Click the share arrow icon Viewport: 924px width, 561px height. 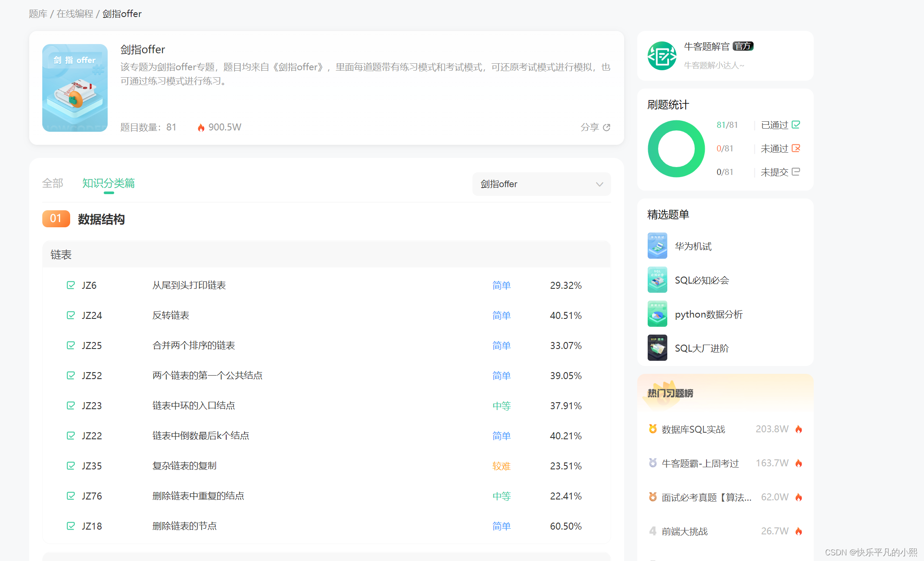tap(606, 127)
